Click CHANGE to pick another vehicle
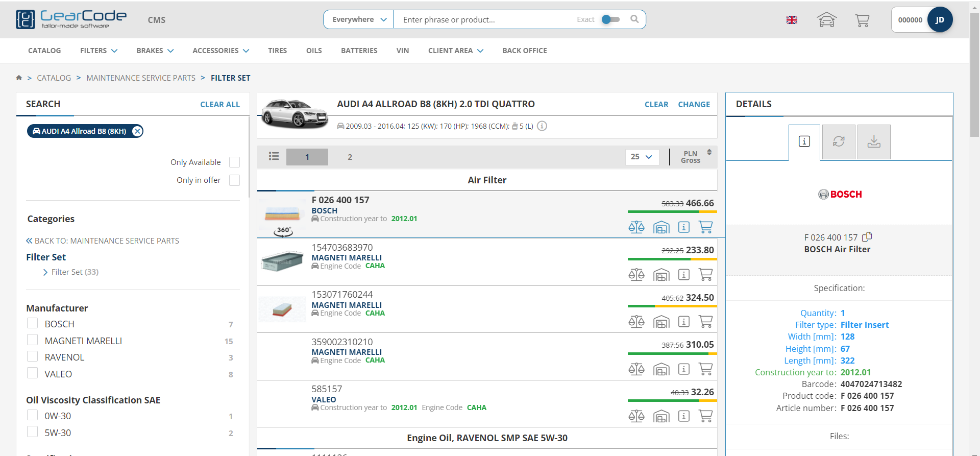Image resolution: width=980 pixels, height=456 pixels. [694, 104]
